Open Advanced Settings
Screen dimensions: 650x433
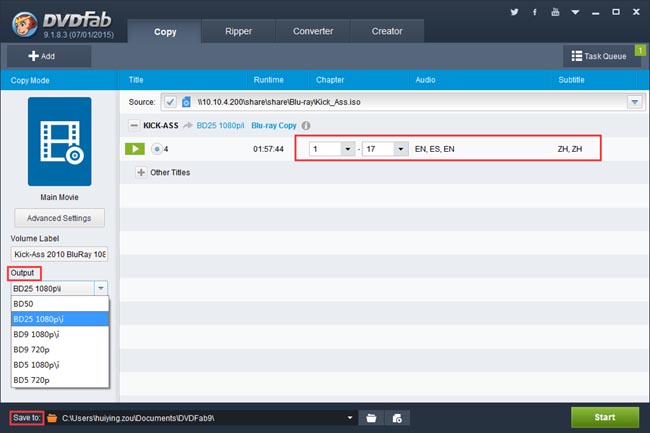pyautogui.click(x=59, y=218)
